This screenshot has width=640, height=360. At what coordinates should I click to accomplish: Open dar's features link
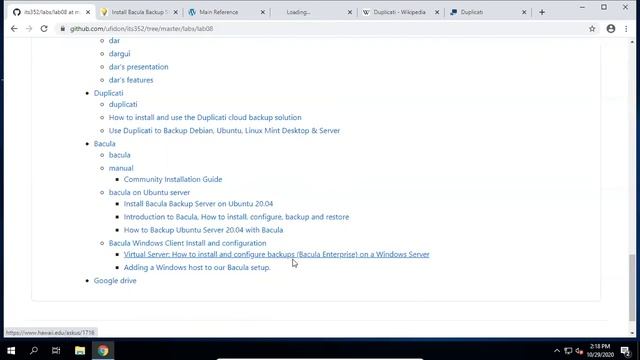(x=131, y=80)
